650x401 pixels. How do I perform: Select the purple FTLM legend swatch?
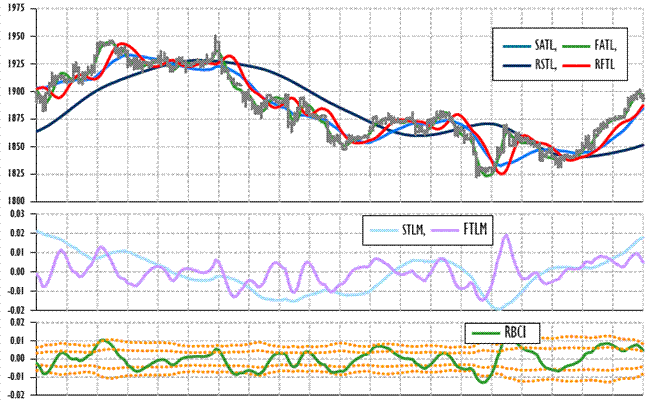point(446,231)
